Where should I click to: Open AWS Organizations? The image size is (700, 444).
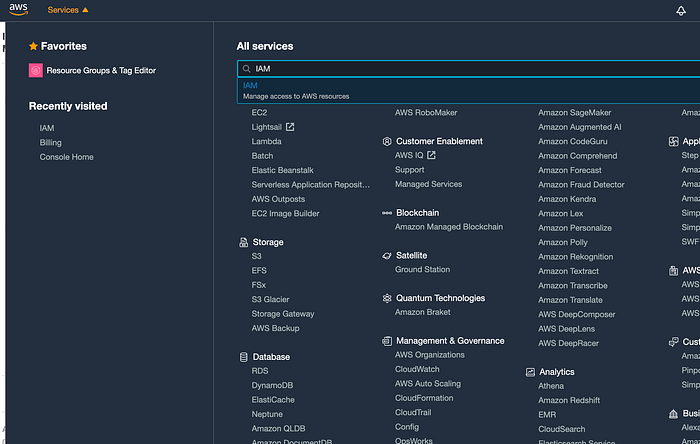point(429,355)
